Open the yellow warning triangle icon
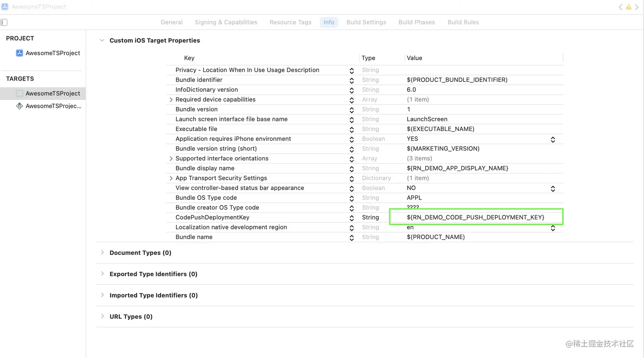Image resolution: width=644 pixels, height=358 pixels. click(x=629, y=7)
